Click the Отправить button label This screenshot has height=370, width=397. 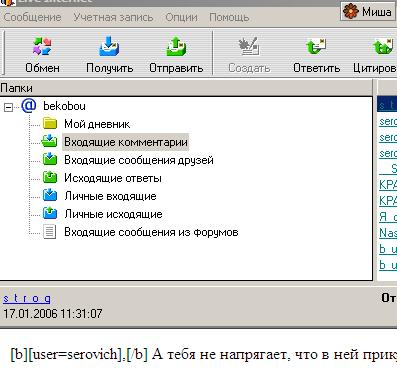click(x=176, y=68)
